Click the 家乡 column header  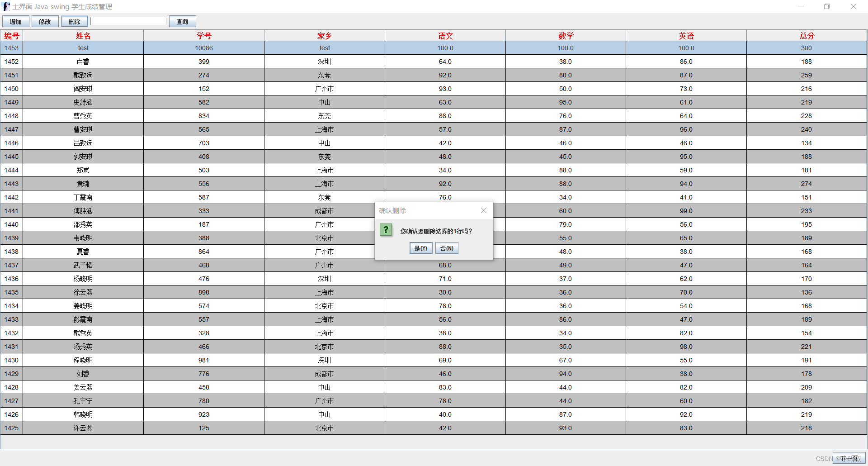[325, 36]
